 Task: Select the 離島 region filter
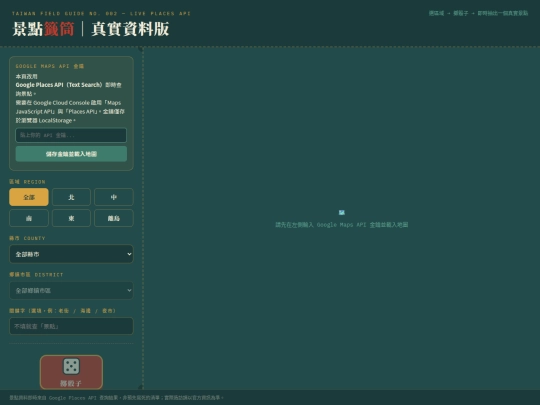coord(114,218)
